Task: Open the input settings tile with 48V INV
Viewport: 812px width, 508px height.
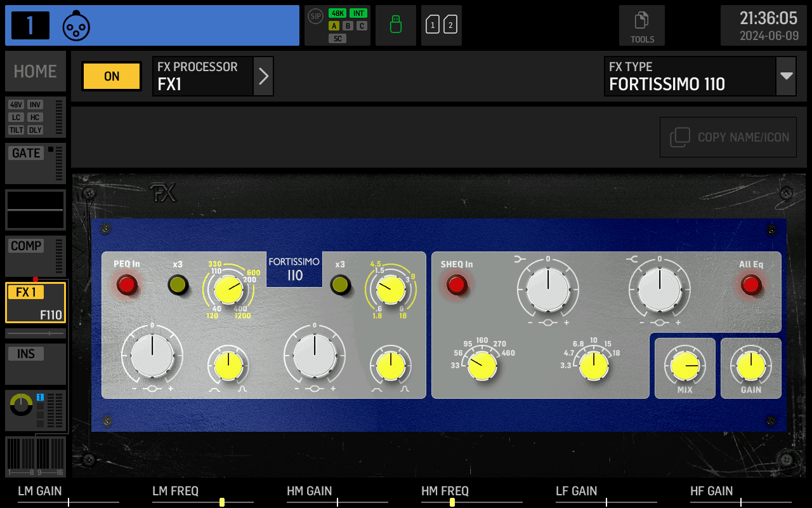Action: (36, 117)
